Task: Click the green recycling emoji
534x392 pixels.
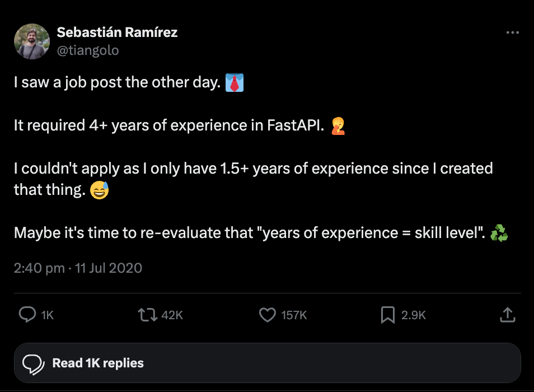Action: [499, 233]
